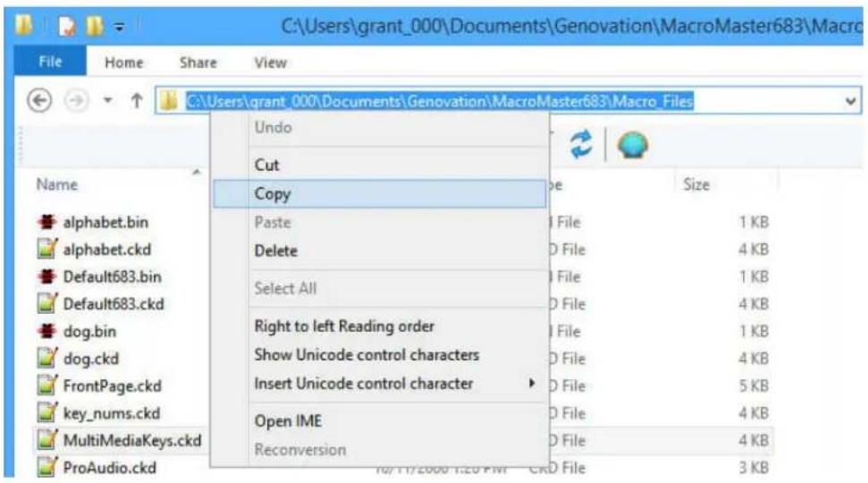868x483 pixels.
Task: Switch to the Home ribbon tab
Action: point(124,63)
